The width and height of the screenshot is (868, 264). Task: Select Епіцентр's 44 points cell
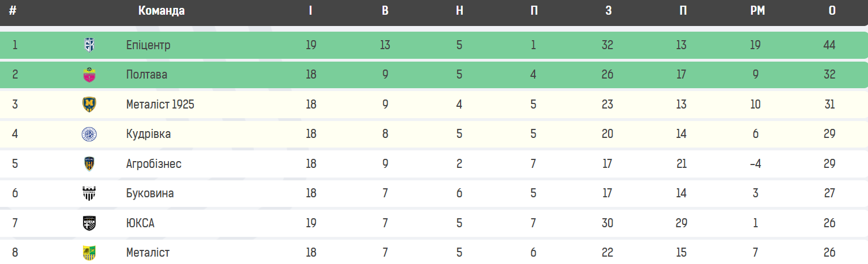pos(830,45)
